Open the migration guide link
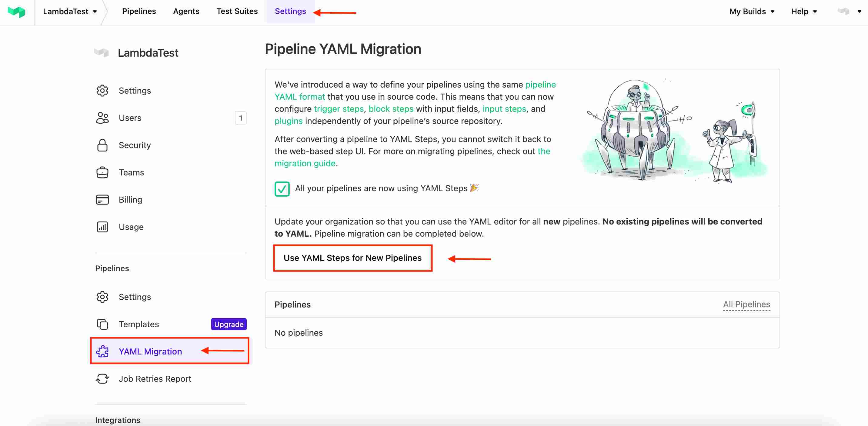Viewport: 868px width, 426px height. (x=305, y=163)
